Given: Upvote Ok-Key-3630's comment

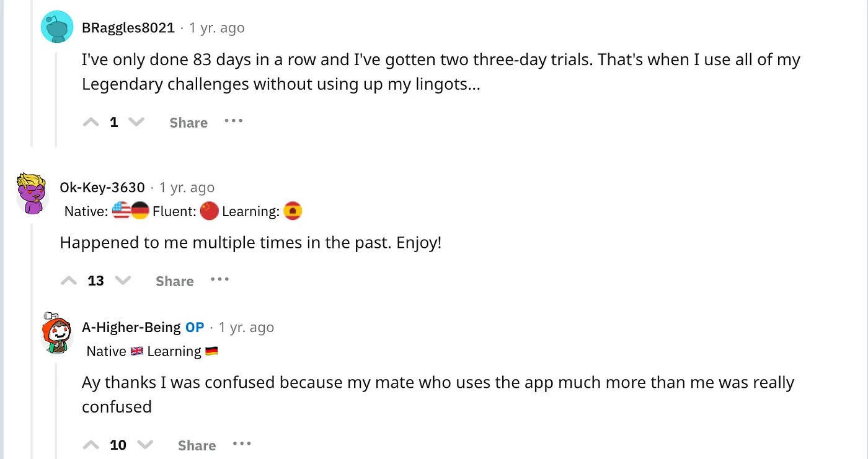Looking at the screenshot, I should tap(69, 281).
